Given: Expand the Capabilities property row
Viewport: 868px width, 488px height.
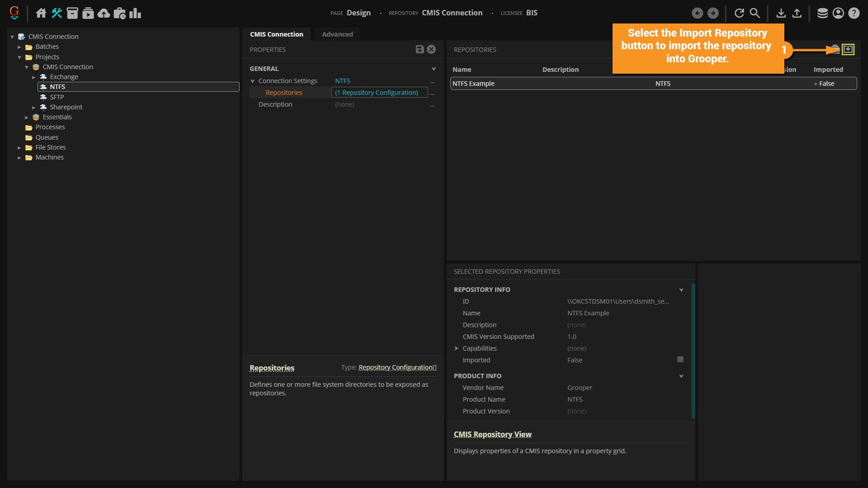Looking at the screenshot, I should [457, 348].
